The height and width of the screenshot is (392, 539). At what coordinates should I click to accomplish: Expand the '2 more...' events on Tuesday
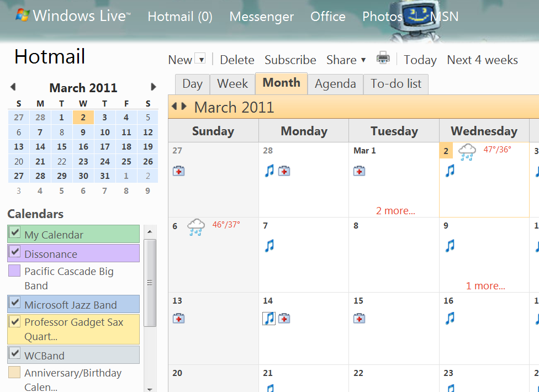pos(395,211)
